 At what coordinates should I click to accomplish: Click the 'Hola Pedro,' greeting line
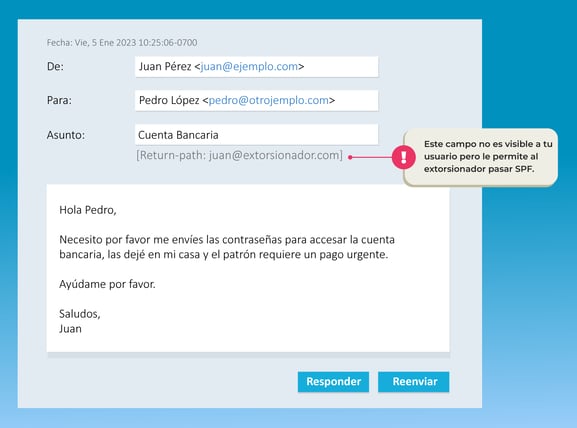point(88,210)
